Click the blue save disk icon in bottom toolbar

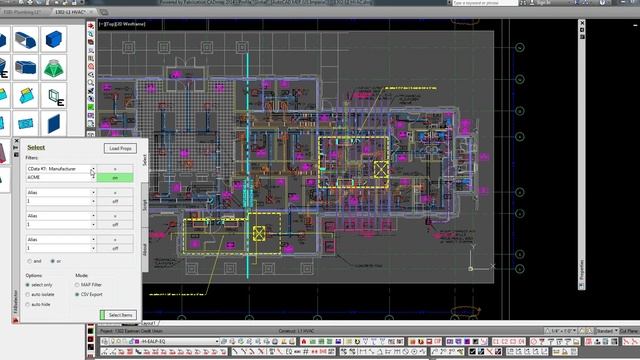pyautogui.click(x=338, y=341)
